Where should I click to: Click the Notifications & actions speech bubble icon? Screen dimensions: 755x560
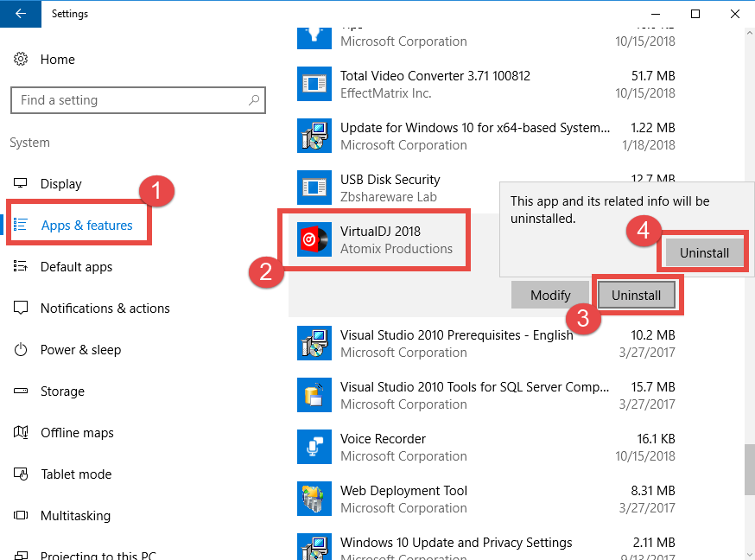click(20, 308)
